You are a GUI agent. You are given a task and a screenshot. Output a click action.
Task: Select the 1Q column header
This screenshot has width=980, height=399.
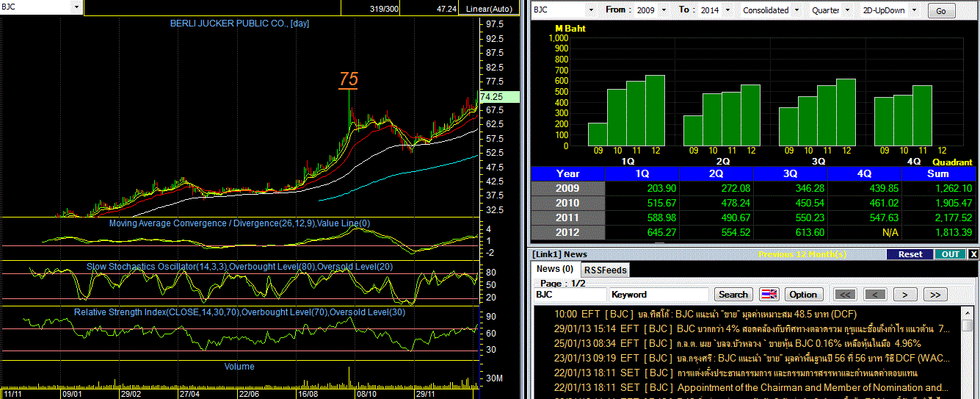[x=642, y=174]
